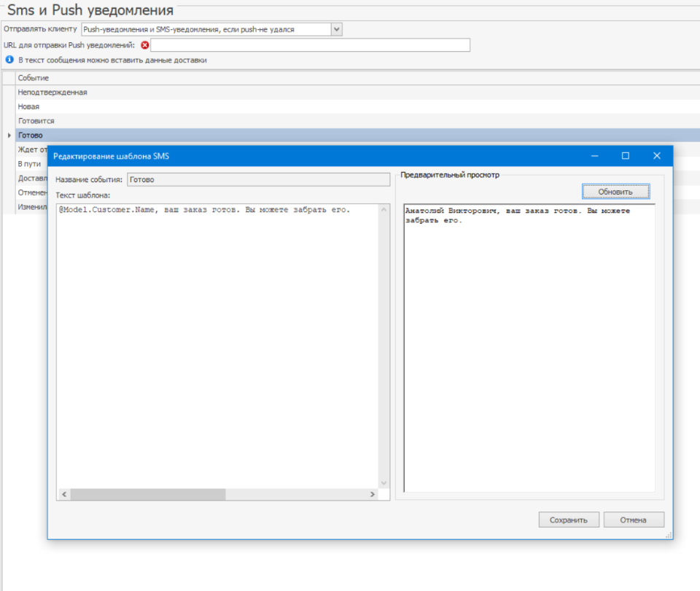Maximize the Редактирование шаблона SMS dialog
The height and width of the screenshot is (591, 700).
[625, 156]
